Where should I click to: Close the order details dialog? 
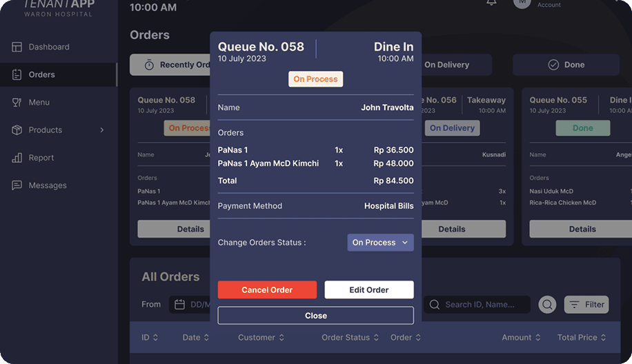tap(315, 316)
